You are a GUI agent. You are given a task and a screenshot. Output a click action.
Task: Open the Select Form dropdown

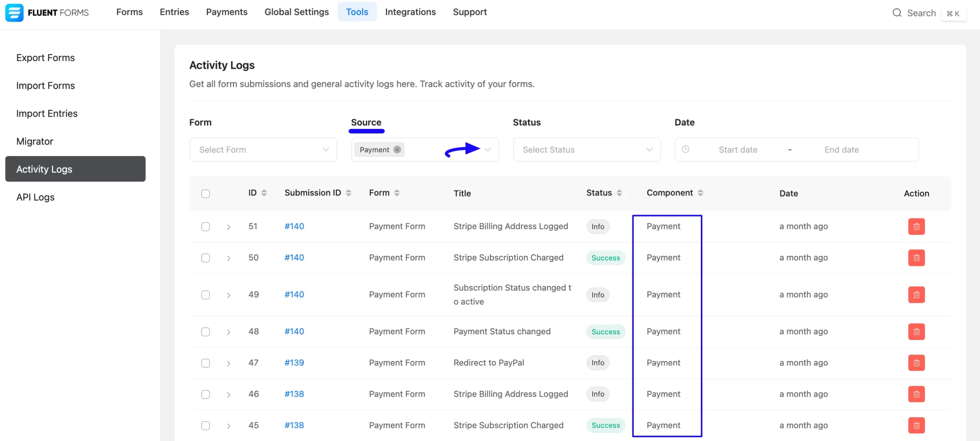263,150
